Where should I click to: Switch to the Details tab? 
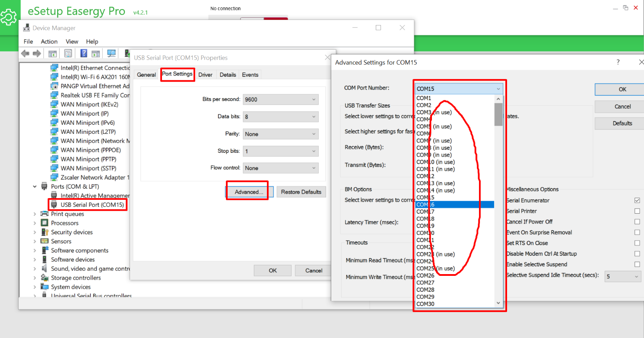(228, 75)
